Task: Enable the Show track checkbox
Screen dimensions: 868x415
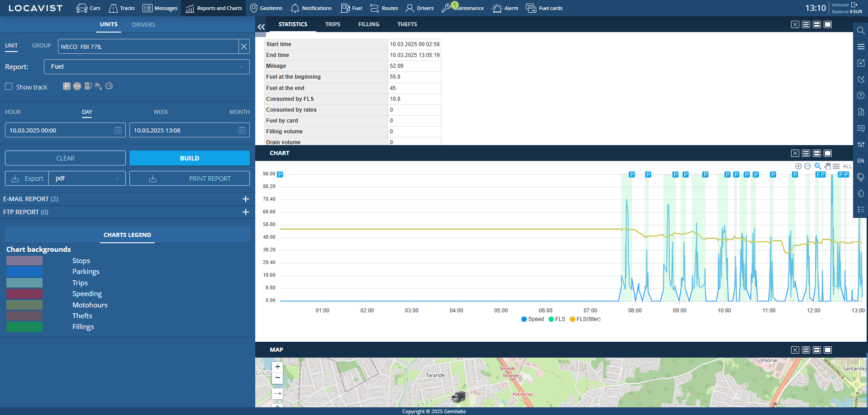Action: tap(9, 86)
